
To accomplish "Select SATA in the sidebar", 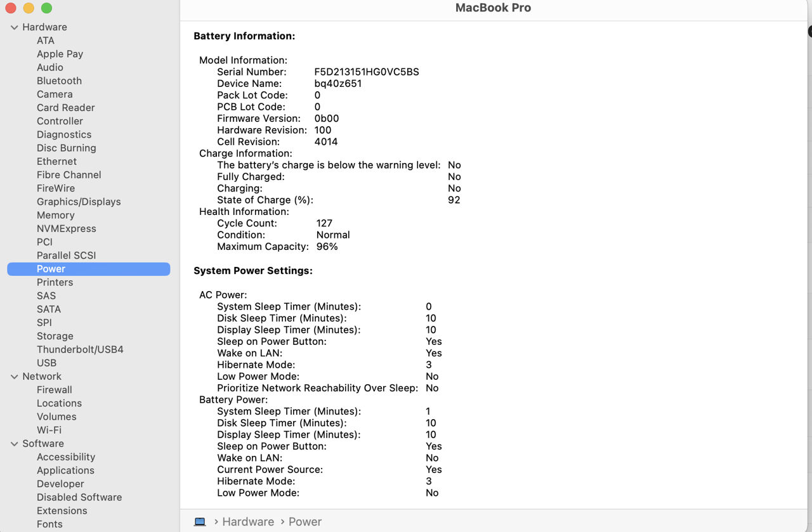I will pos(49,309).
